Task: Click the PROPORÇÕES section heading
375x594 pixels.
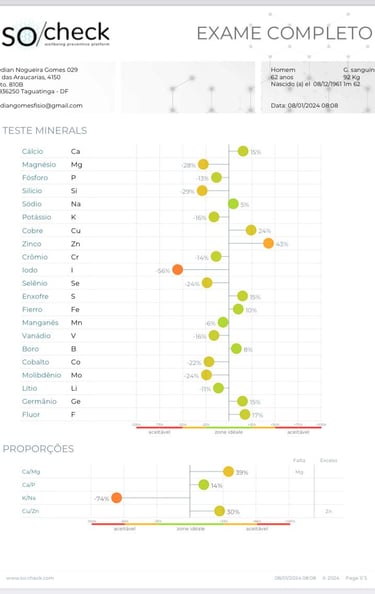Action: pos(38,449)
